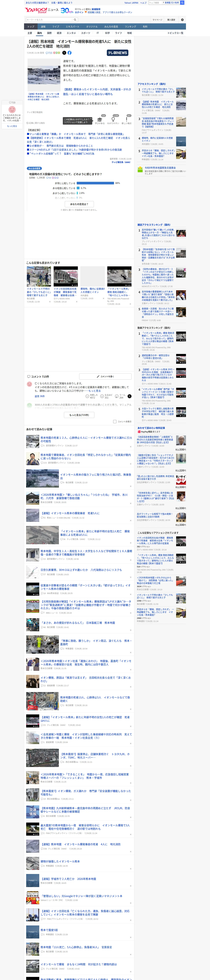The height and width of the screenshot is (980, 210).
Task: Select the 経済 category
Action: [59, 33]
